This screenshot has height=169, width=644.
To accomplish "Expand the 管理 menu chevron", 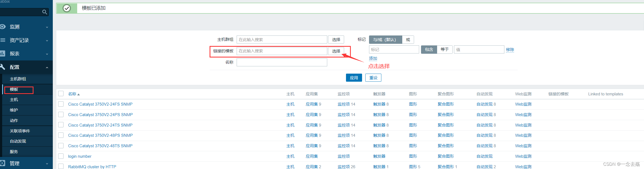I will pos(47,164).
